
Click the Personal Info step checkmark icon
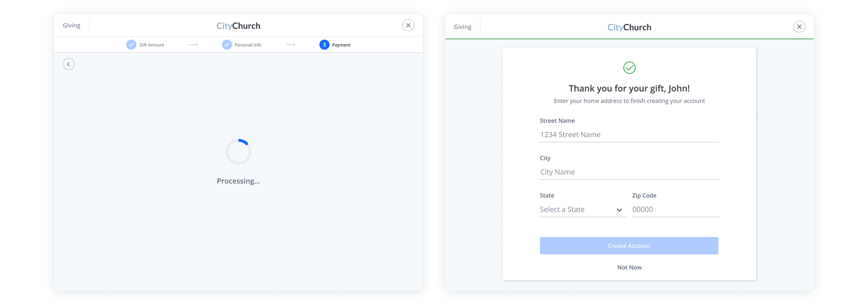pos(227,45)
